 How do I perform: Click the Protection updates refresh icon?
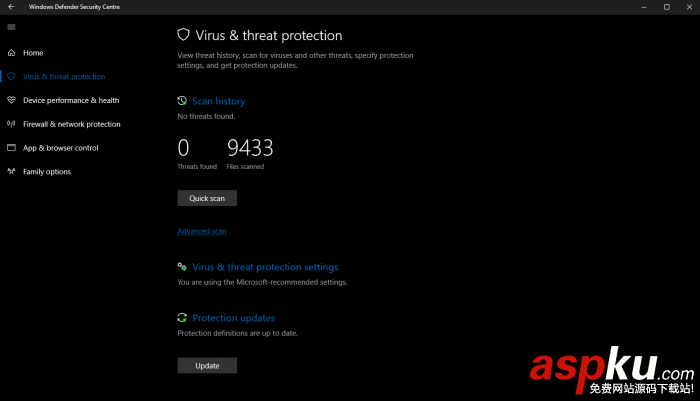[182, 318]
